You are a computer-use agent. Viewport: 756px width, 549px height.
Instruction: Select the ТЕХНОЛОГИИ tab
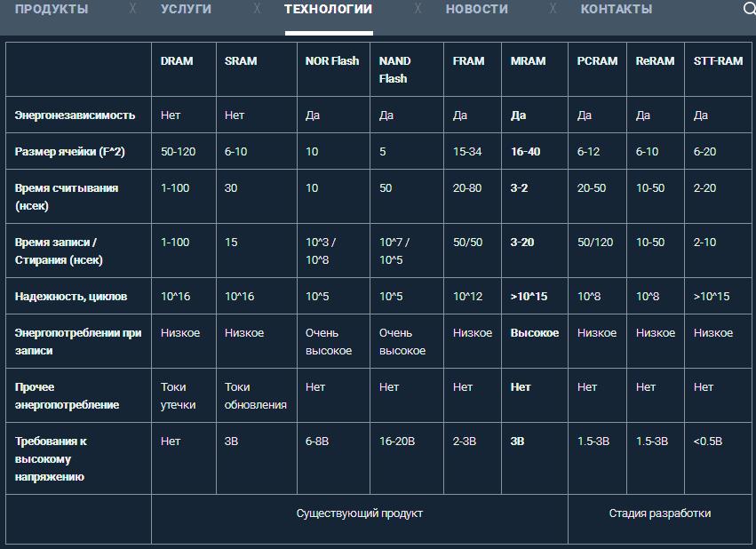click(328, 9)
